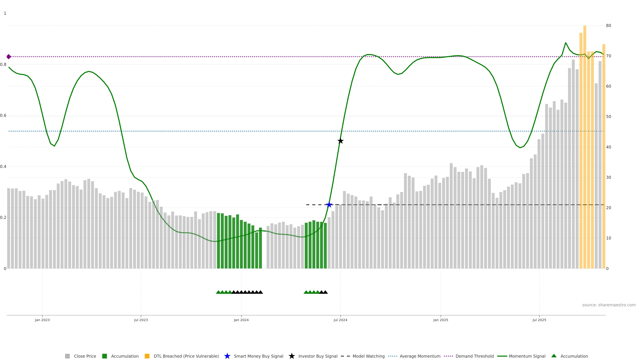The height and width of the screenshot is (362, 644).
Task: Click the last black triangle marker near Jul 2024
Action: [x=325, y=292]
